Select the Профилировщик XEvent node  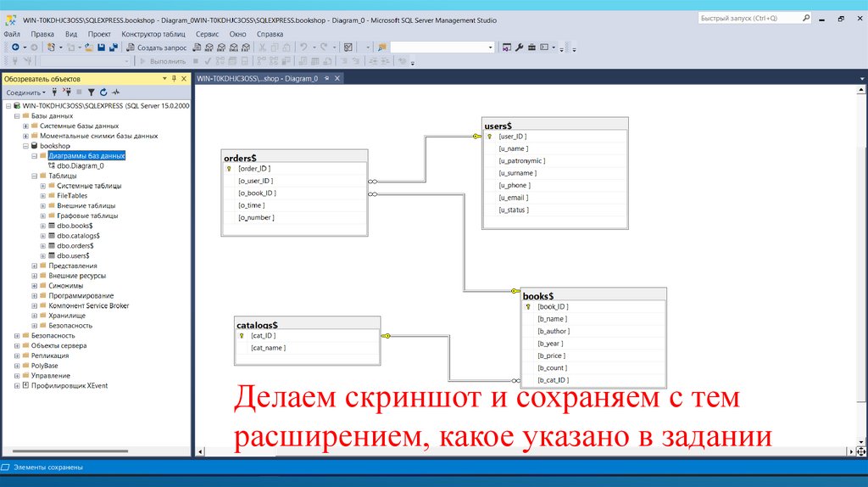(70, 385)
